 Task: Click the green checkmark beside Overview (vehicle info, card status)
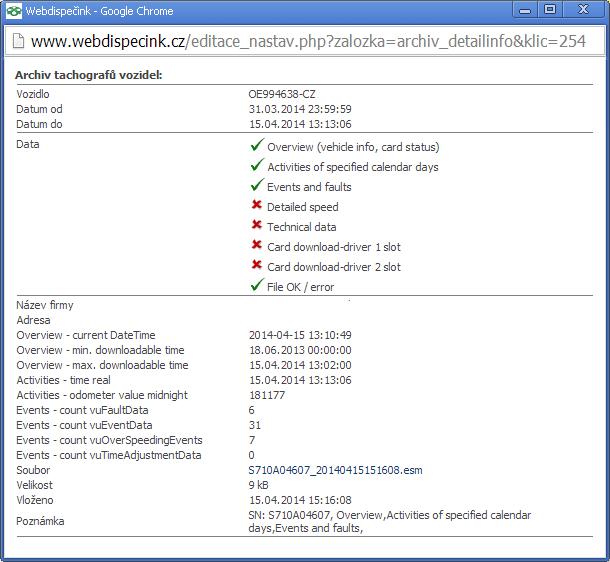pyautogui.click(x=257, y=146)
